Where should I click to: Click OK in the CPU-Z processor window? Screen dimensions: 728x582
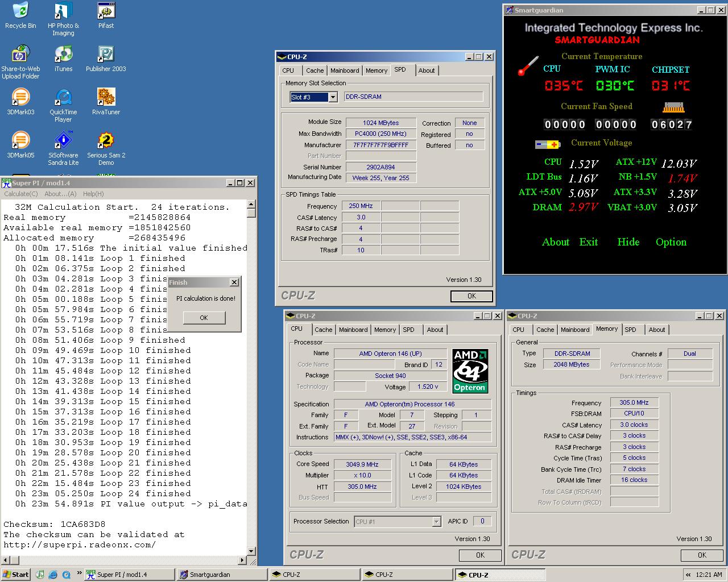[480, 555]
